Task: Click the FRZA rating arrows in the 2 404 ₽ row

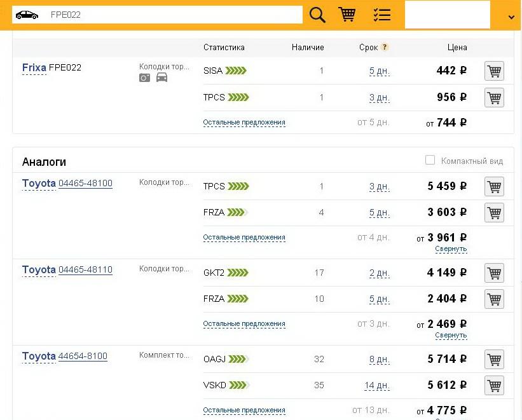Action: [x=238, y=299]
